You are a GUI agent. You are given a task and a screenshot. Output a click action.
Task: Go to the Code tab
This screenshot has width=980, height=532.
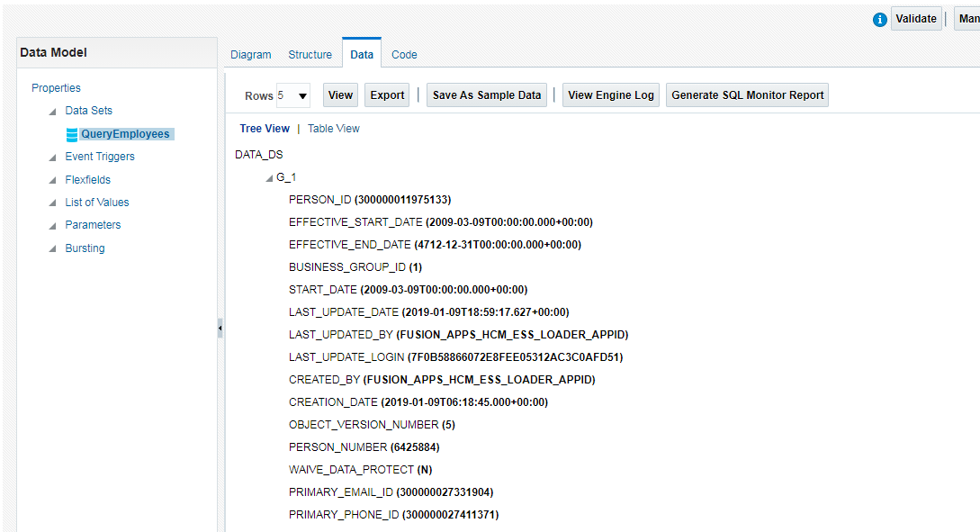pyautogui.click(x=404, y=55)
